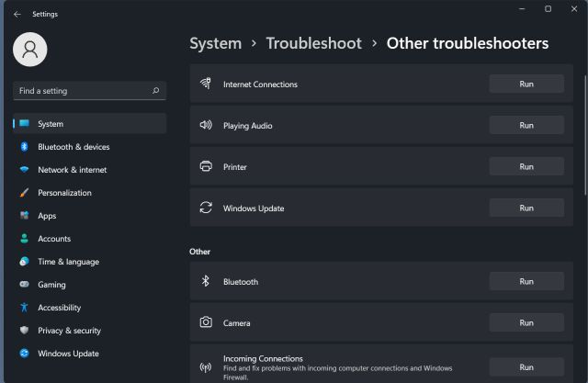588x383 pixels.
Task: Run the Printer troubleshooter
Action: point(526,166)
